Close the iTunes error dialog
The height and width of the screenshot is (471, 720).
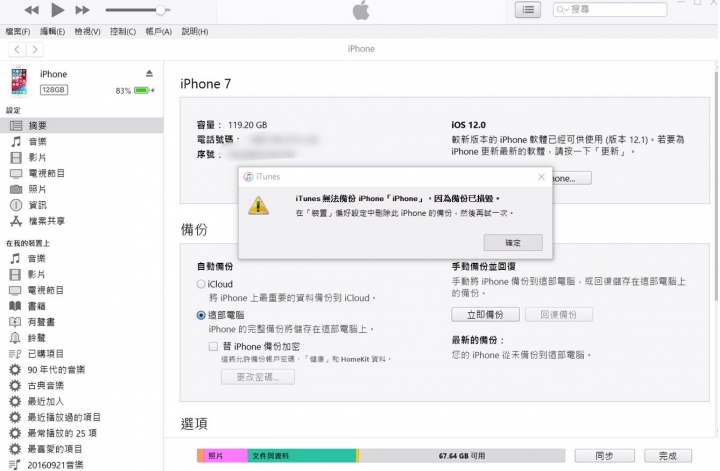pos(541,177)
